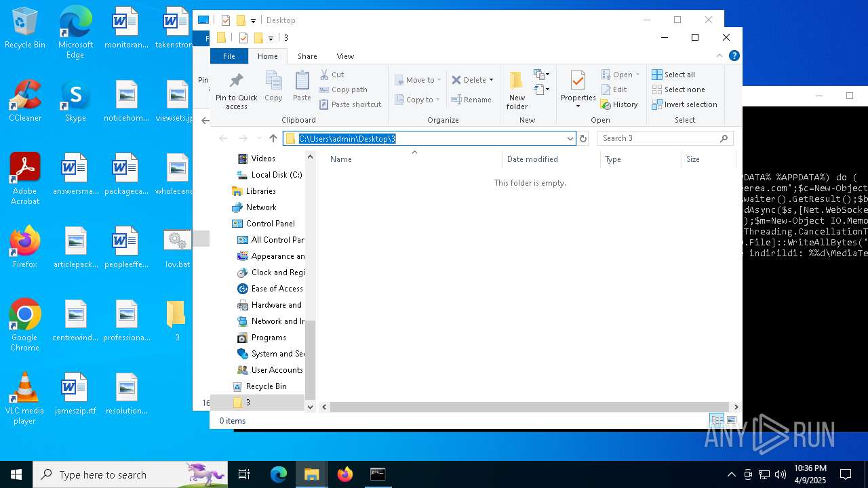Viewport: 868px width, 488px height.
Task: Create a New folder from ribbon
Action: [x=517, y=90]
